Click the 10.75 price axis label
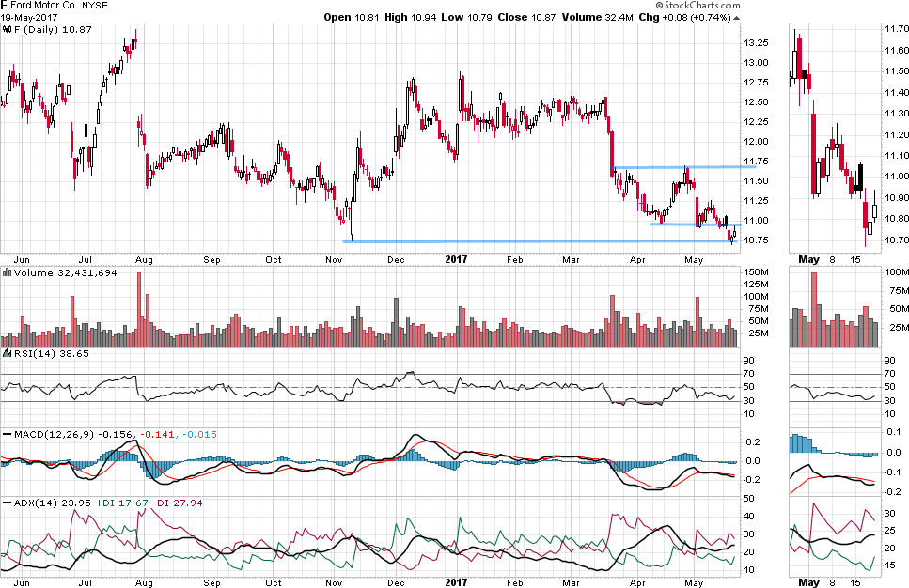The width and height of the screenshot is (909, 588). click(756, 240)
